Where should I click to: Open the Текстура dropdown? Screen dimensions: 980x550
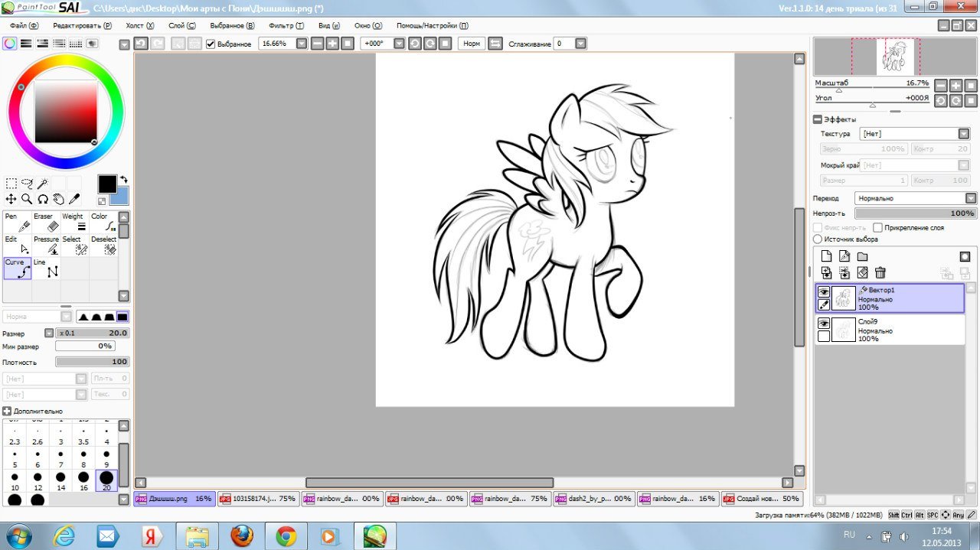(x=963, y=134)
